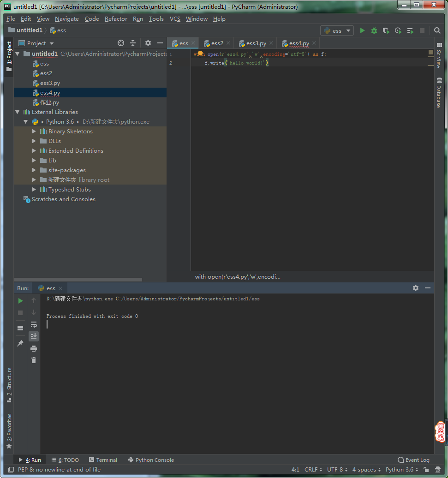448x478 pixels.
Task: Toggle the read-only lock icon in the status bar
Action: point(426,470)
